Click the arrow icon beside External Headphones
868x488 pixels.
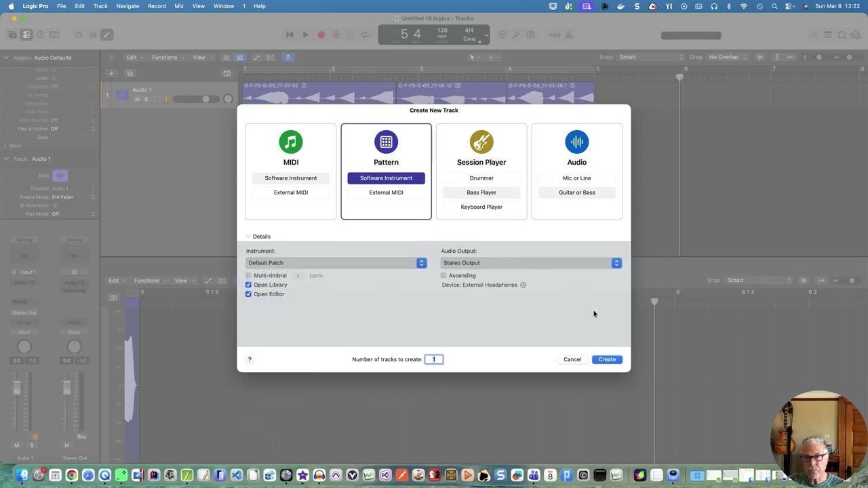click(x=523, y=285)
